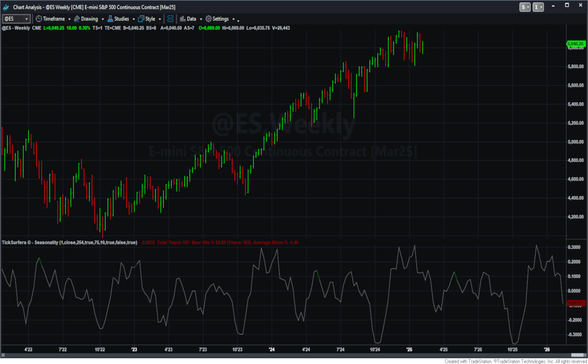Click the green 6,040.25 price marker
588x364 pixels.
pos(575,44)
